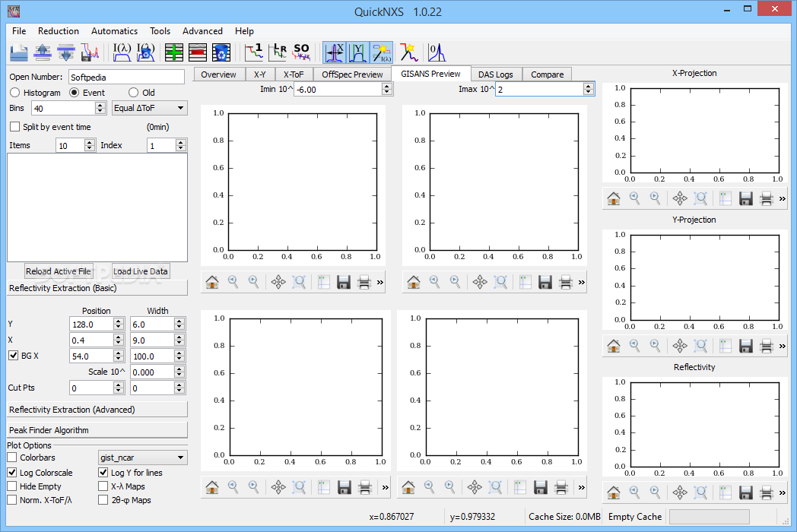Image resolution: width=797 pixels, height=532 pixels.
Task: Expand the gist_ncar colormap dropdown
Action: coord(143,458)
